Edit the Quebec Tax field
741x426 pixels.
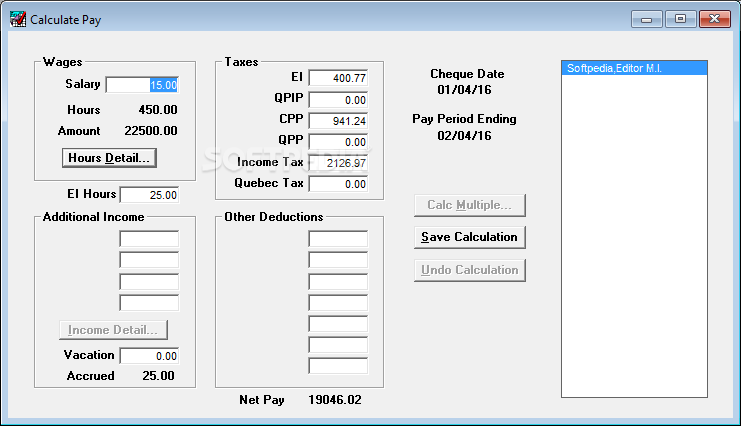pyautogui.click(x=338, y=184)
